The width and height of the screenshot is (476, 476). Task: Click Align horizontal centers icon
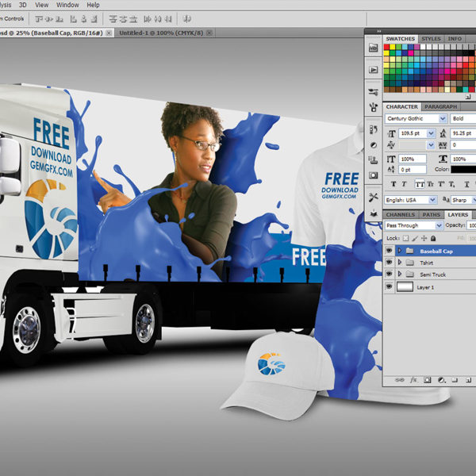(84, 19)
